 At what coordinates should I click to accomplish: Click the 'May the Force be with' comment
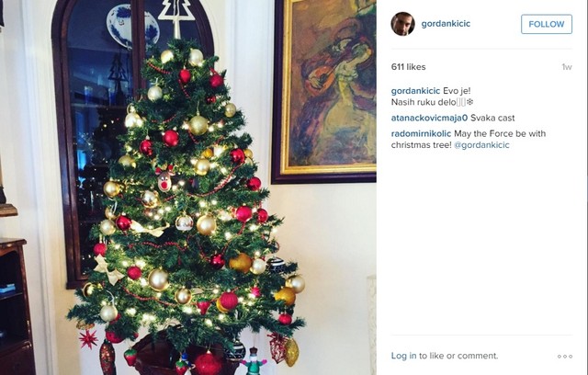500,133
